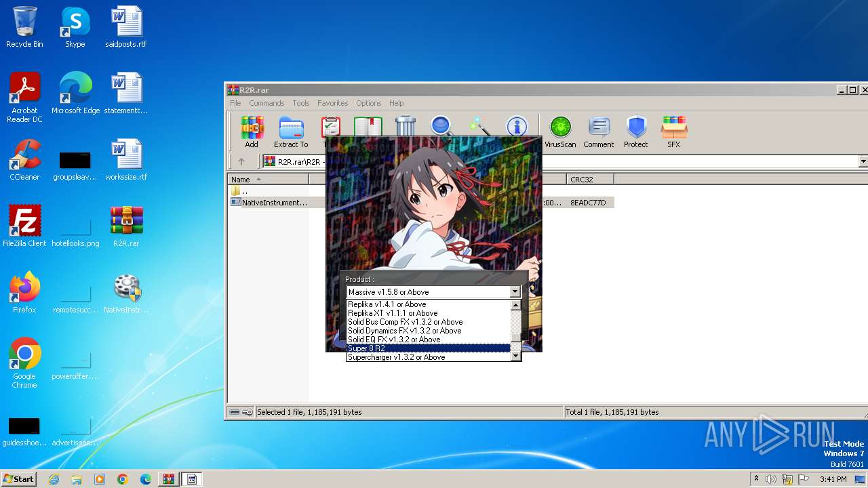Click the product list scrollbar down arrow
The width and height of the screenshot is (868, 488).
click(x=515, y=357)
